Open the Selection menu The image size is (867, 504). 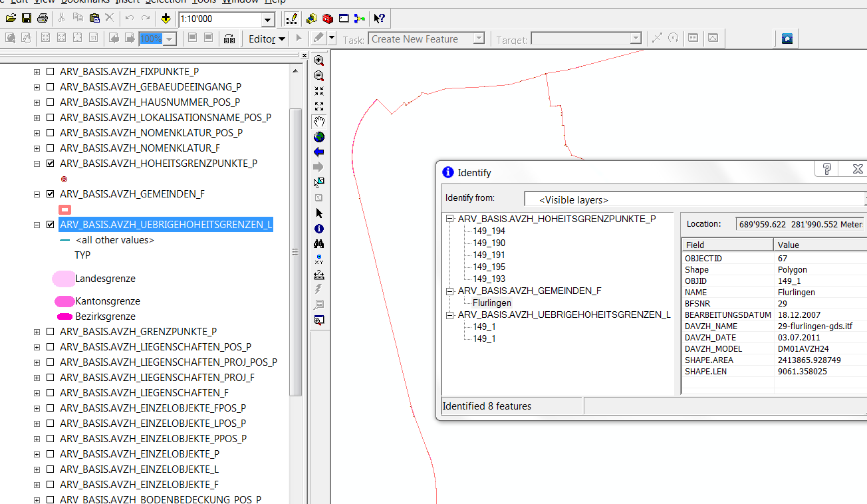point(166,2)
